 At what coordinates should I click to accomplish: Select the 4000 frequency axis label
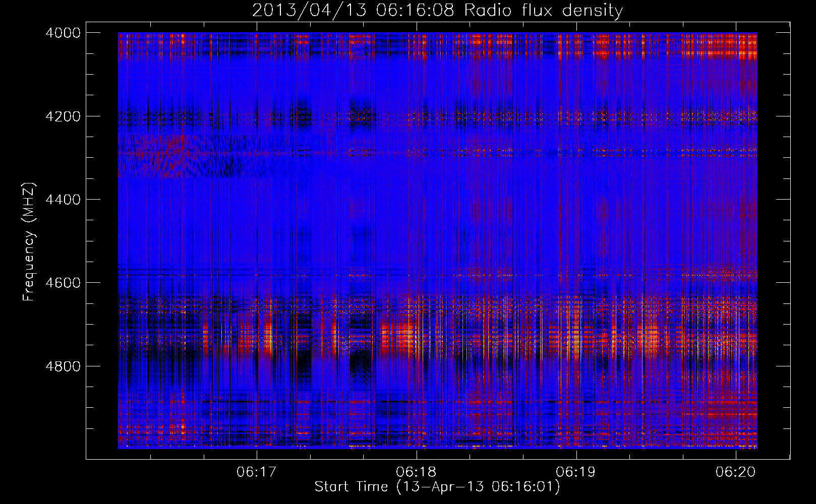(63, 33)
